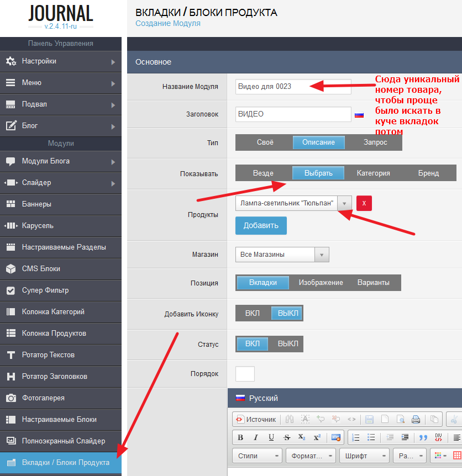Open the Магазин store dropdown
The width and height of the screenshot is (462, 476).
coord(282,255)
